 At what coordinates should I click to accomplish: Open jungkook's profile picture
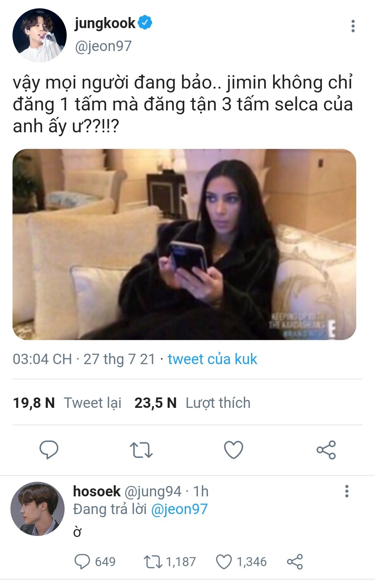click(x=40, y=35)
